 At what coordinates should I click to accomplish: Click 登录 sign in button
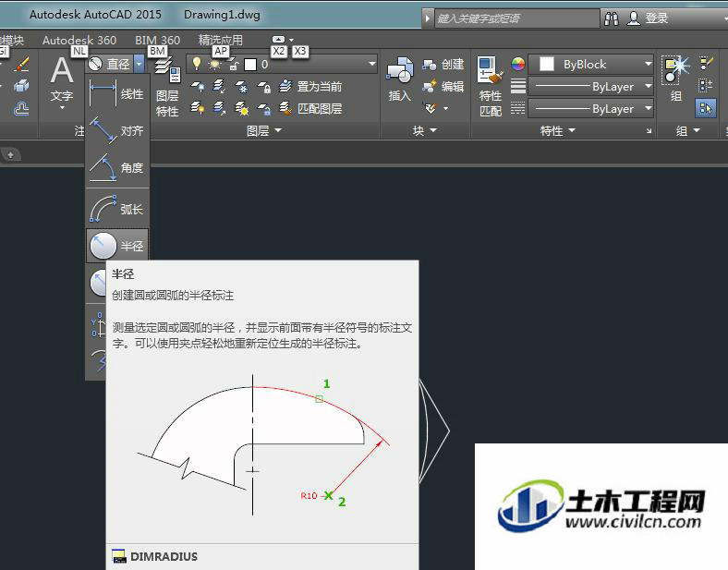(x=649, y=18)
